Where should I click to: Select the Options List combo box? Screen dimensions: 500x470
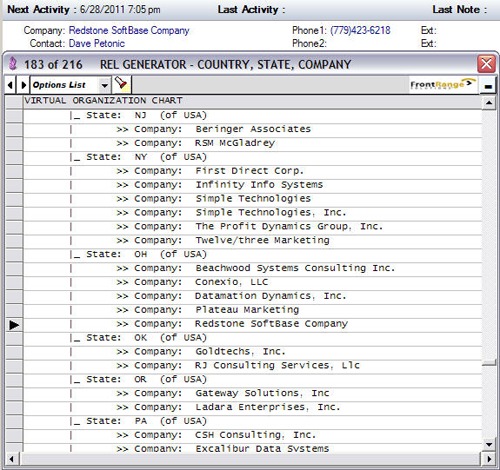(x=71, y=85)
